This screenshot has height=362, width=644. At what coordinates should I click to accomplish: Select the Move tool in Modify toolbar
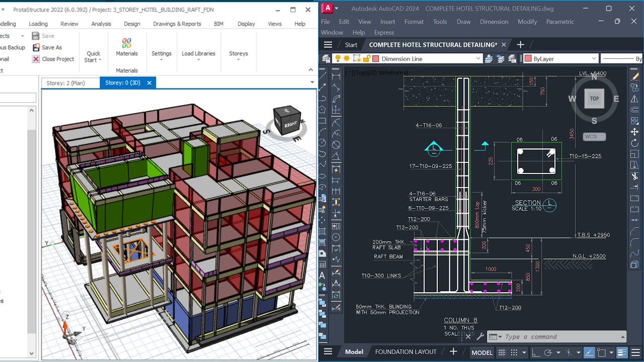(635, 132)
